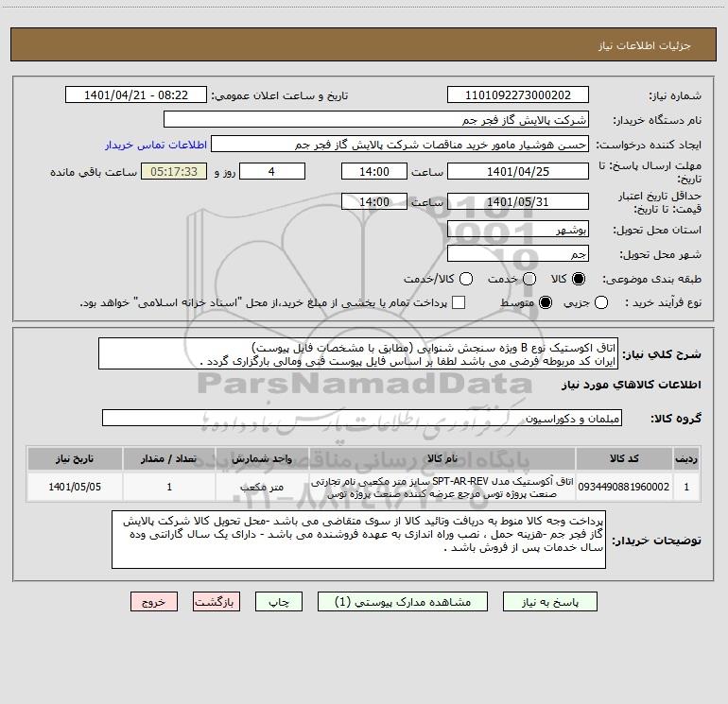
Task: Click the price validity time 14:00 field
Action: (374, 202)
